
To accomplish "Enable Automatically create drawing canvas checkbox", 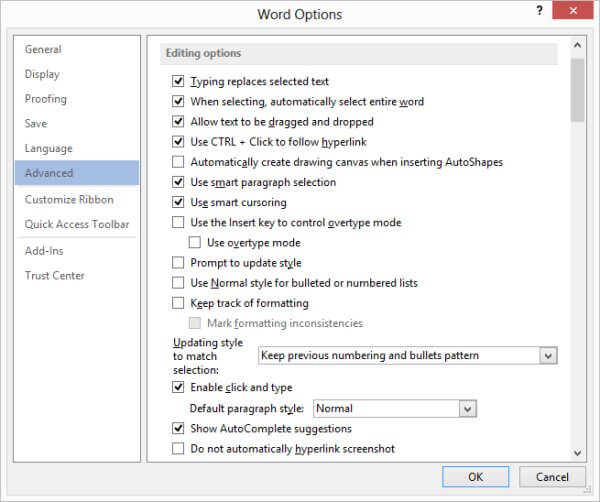I will 178,162.
